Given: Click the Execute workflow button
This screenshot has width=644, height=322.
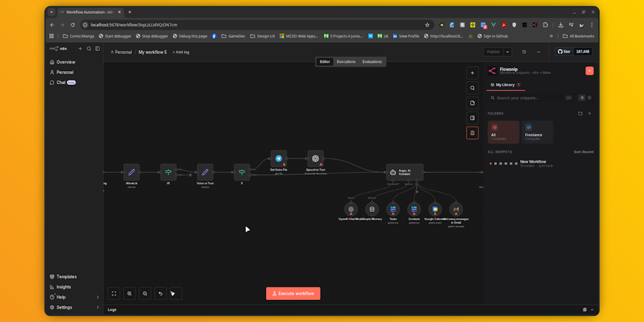Looking at the screenshot, I should (293, 293).
